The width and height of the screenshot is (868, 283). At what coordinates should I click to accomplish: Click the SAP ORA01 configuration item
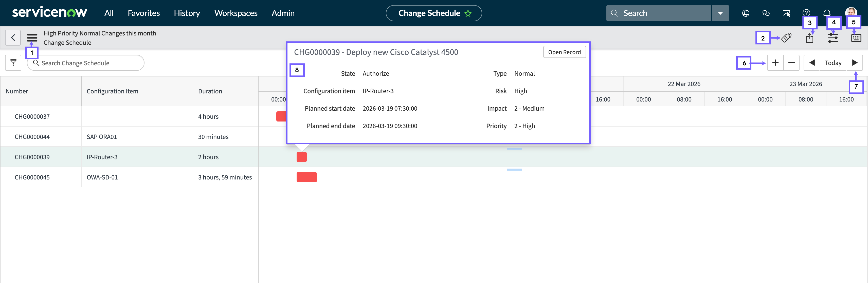click(x=102, y=137)
